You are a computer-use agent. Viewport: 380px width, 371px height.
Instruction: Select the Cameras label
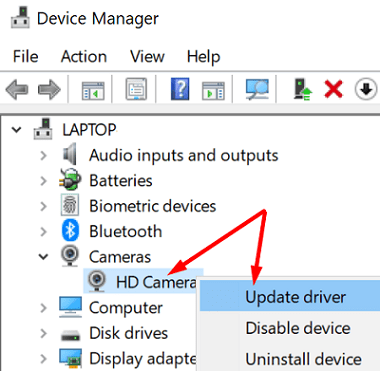tap(120, 257)
